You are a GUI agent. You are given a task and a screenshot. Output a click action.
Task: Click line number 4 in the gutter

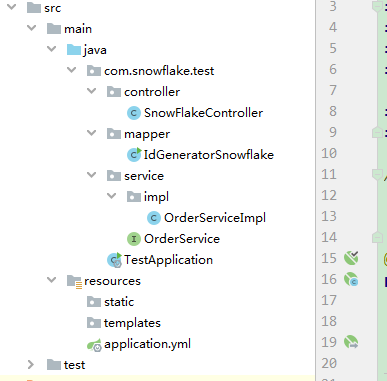(333, 27)
